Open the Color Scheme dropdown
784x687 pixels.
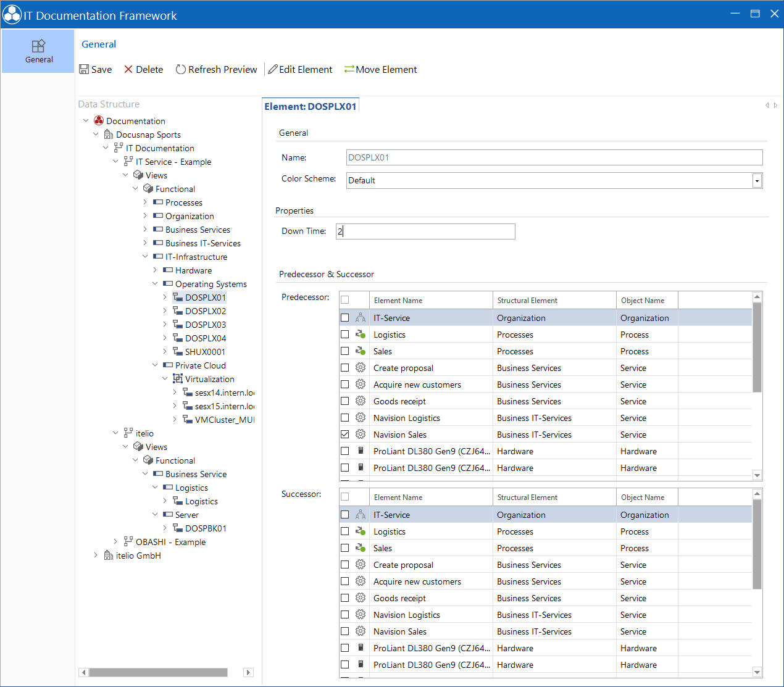coord(757,180)
